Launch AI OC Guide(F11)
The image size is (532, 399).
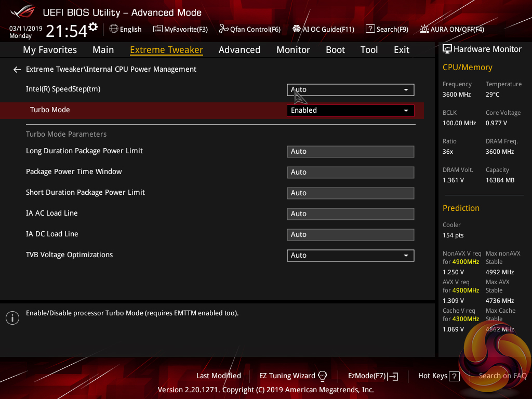pos(328,30)
